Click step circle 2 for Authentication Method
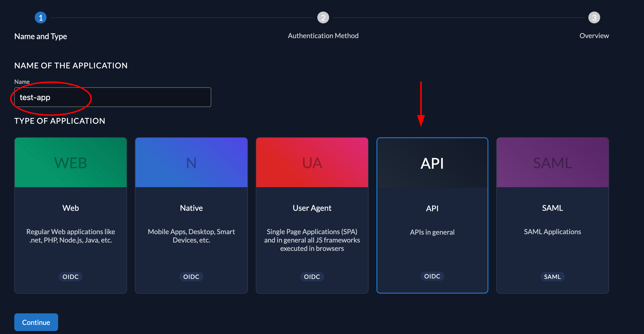 tap(323, 17)
